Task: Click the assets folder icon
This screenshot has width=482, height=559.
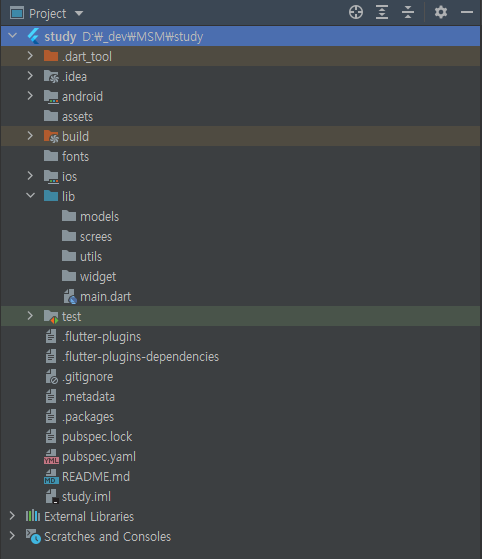Action: (51, 116)
